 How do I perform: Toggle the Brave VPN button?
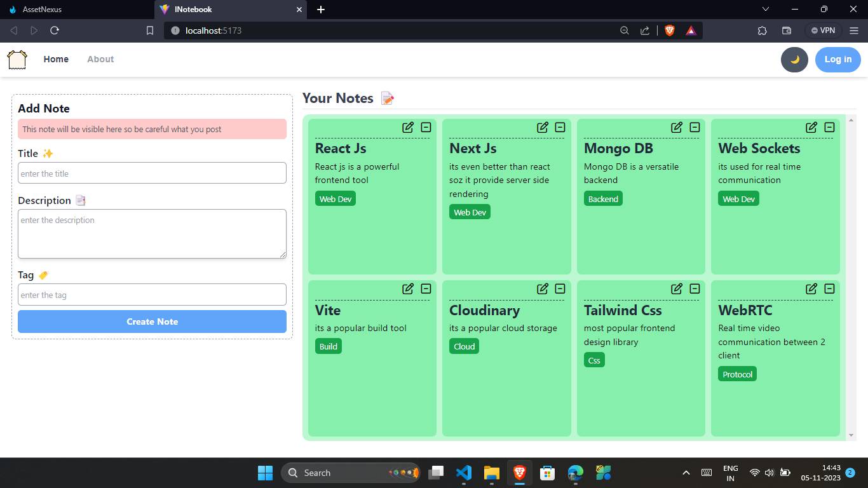pyautogui.click(x=823, y=30)
